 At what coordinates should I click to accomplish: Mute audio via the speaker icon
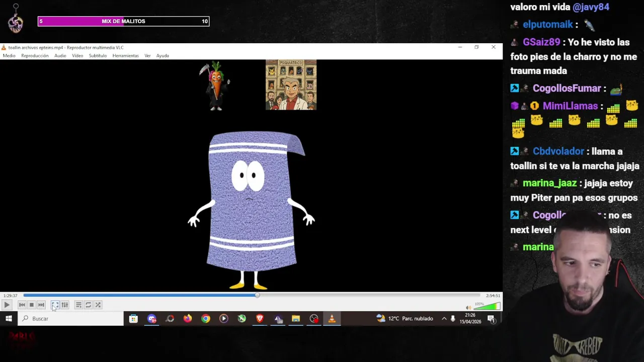pos(468,307)
